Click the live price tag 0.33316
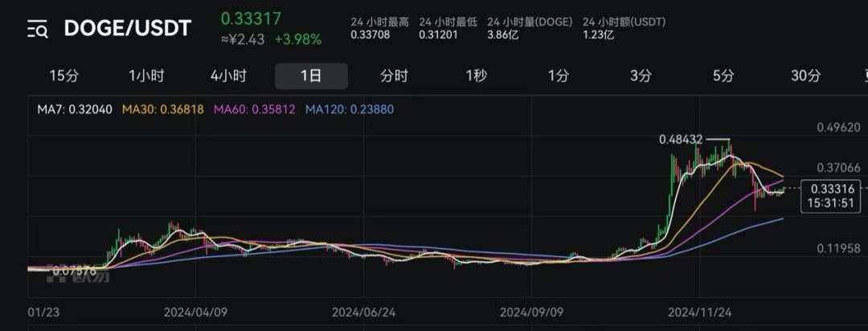The width and height of the screenshot is (868, 331). pos(830,195)
